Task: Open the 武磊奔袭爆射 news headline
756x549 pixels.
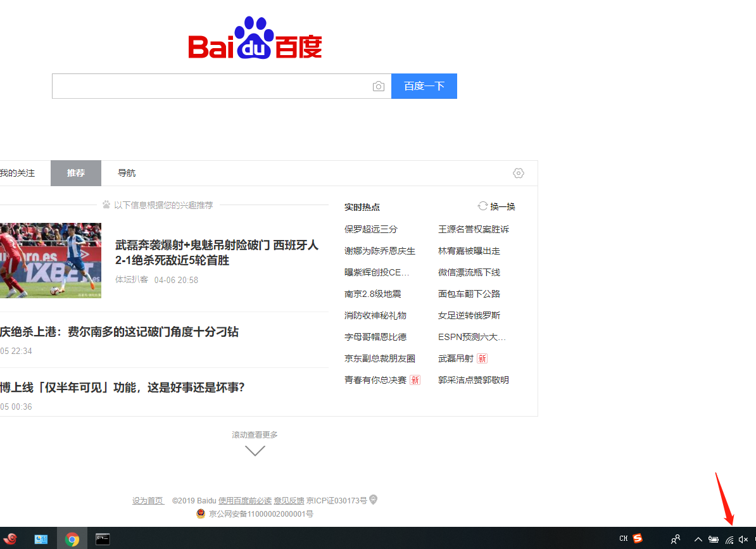Action: [x=217, y=253]
